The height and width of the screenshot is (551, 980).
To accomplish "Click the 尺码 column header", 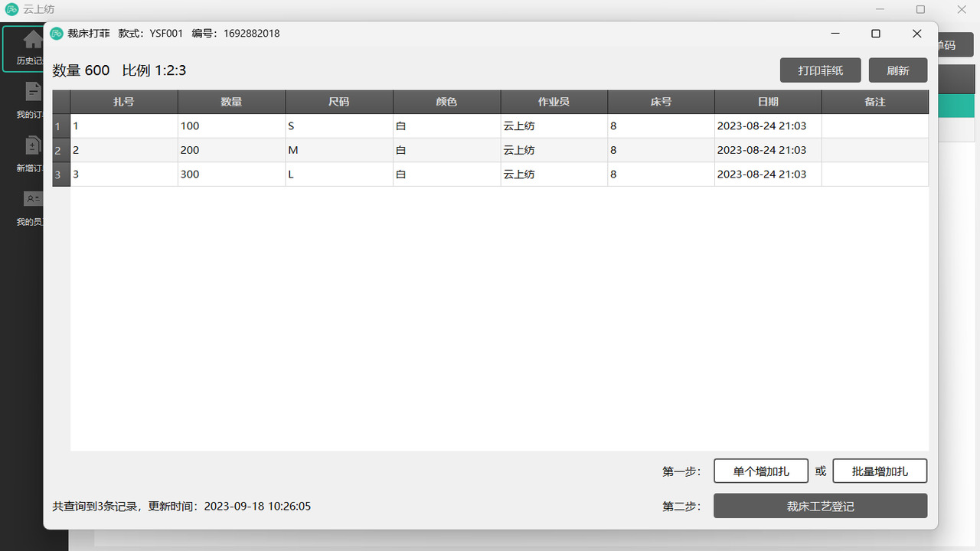I will point(339,102).
